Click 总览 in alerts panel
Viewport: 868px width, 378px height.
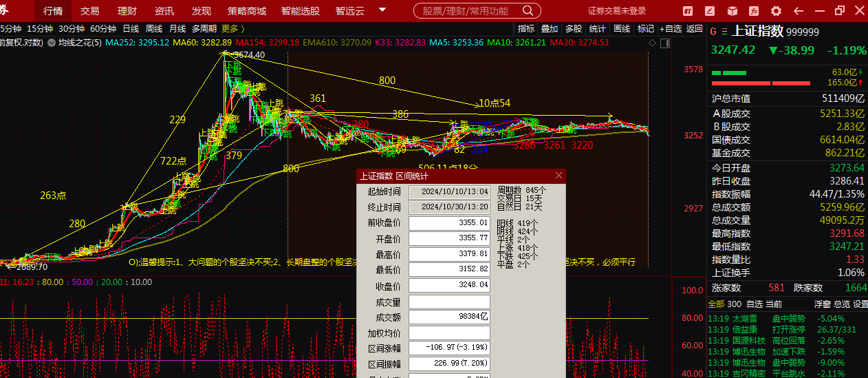point(842,304)
